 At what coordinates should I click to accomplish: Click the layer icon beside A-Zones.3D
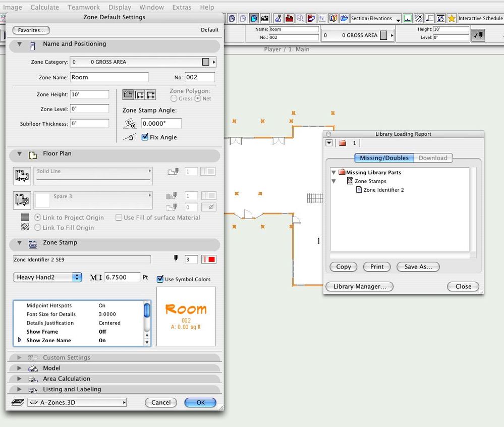18,402
